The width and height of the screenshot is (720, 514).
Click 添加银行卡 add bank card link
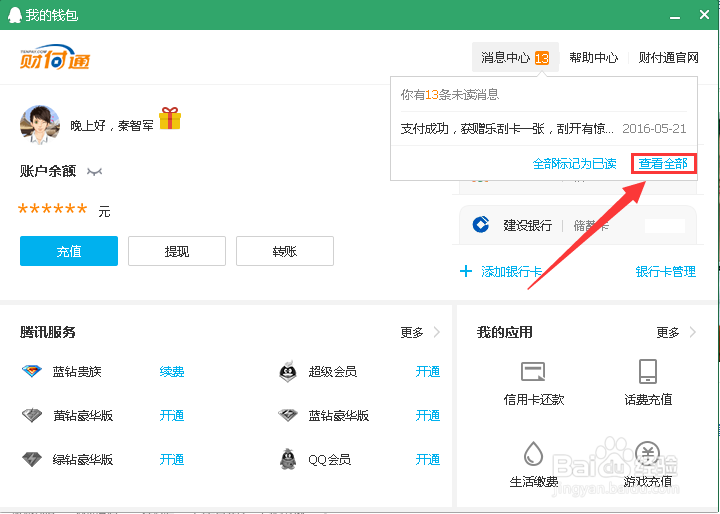(512, 271)
